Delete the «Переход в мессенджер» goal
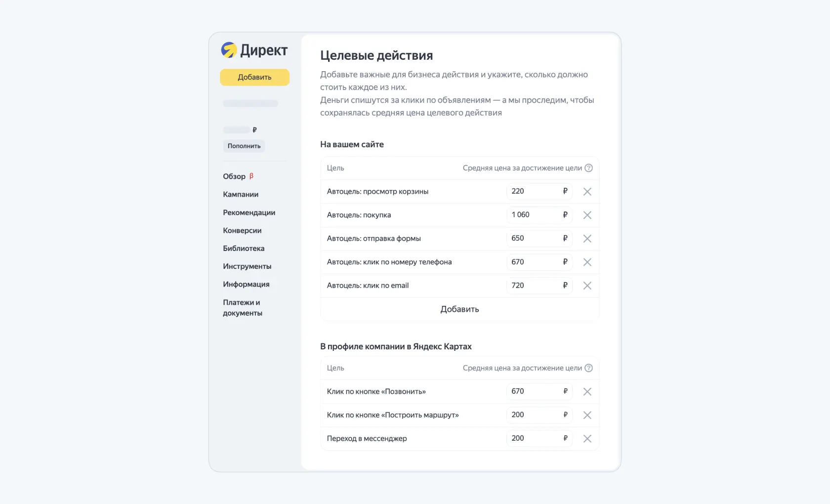This screenshot has height=504, width=830. coord(587,438)
